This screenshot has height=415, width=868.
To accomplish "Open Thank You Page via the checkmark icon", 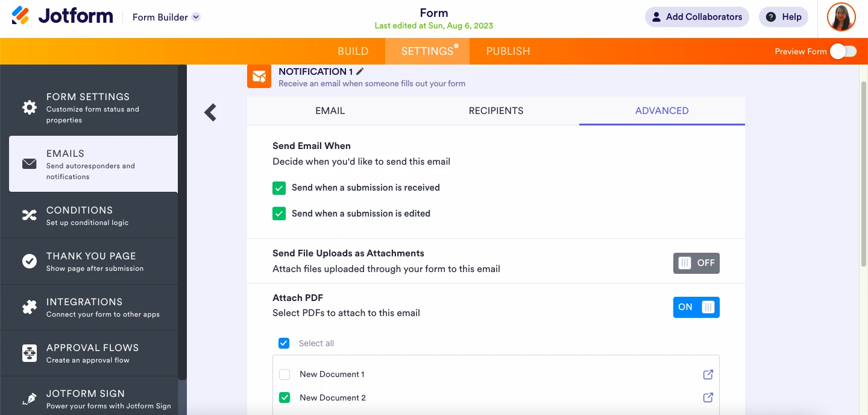I will pos(28,259).
